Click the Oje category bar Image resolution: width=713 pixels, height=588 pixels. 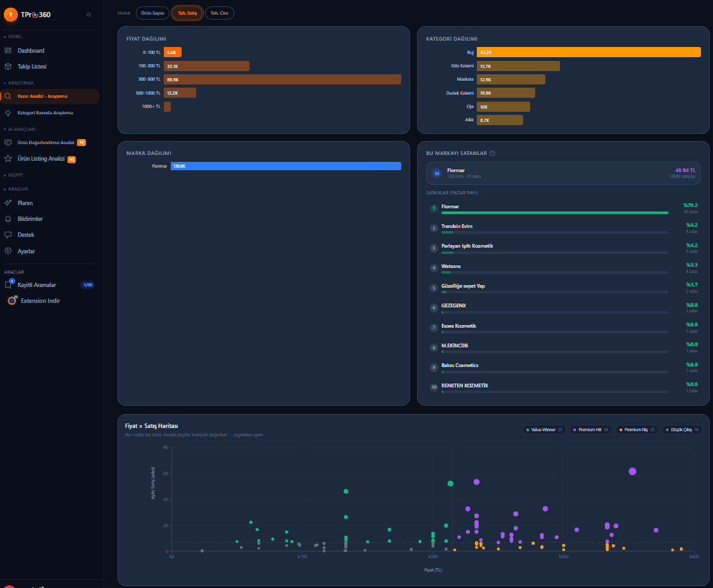[x=503, y=107]
